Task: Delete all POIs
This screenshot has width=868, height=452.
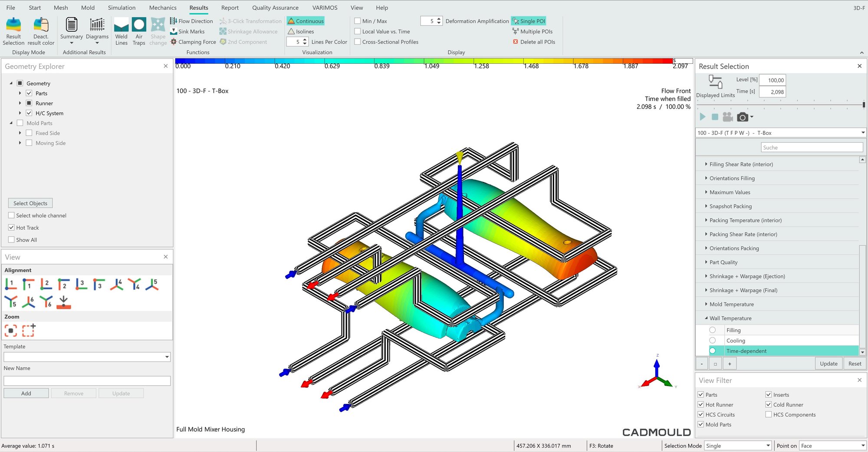Action: pyautogui.click(x=534, y=42)
